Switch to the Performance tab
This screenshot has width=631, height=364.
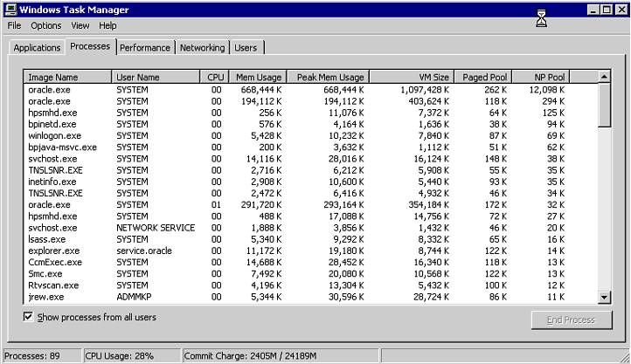coord(145,47)
